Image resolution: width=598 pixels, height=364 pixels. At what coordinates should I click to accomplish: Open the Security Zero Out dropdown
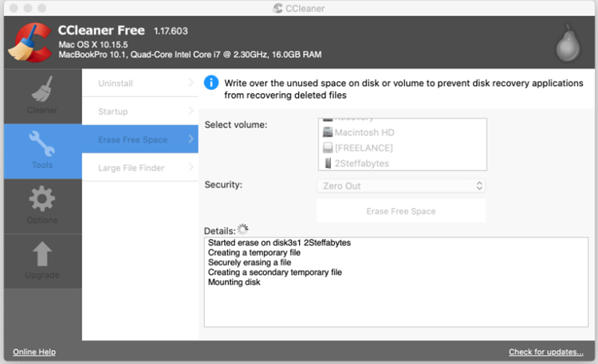coord(401,186)
